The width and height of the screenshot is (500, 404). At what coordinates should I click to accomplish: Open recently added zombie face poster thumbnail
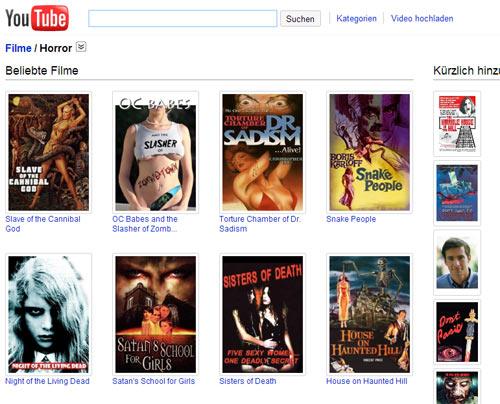[457, 387]
